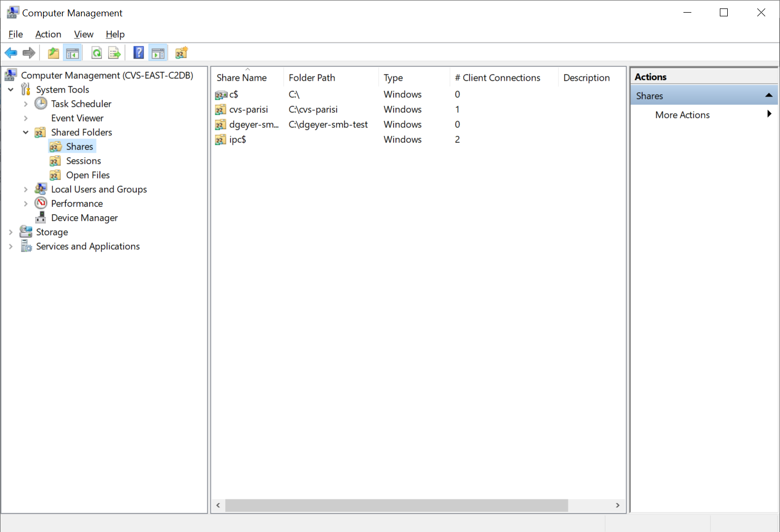Sort list by Share Name column header
This screenshot has width=780, height=532.
[x=242, y=78]
